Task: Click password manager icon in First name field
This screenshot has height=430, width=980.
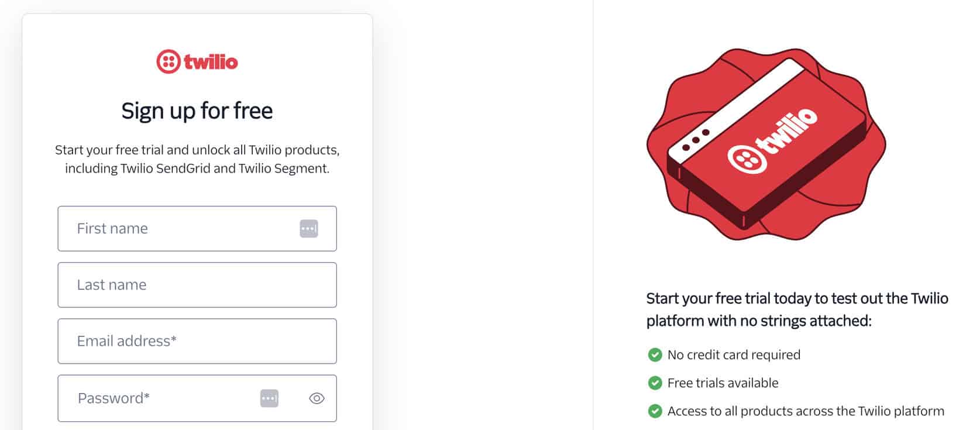Action: click(x=309, y=229)
